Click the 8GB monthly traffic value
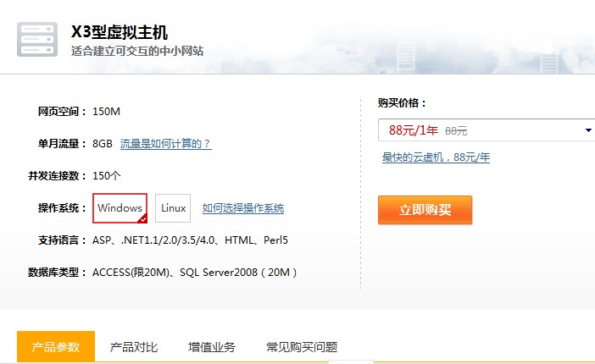Image resolution: width=595 pixels, height=364 pixels. (103, 144)
